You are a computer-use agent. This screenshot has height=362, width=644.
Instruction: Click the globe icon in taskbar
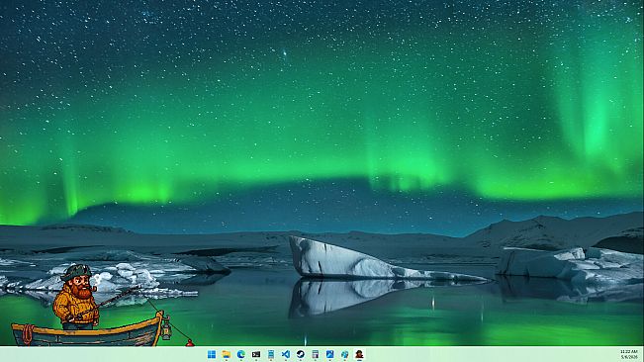344,354
